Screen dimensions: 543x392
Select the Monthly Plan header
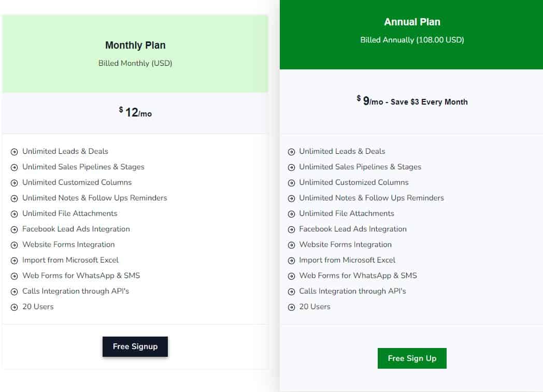(x=135, y=45)
